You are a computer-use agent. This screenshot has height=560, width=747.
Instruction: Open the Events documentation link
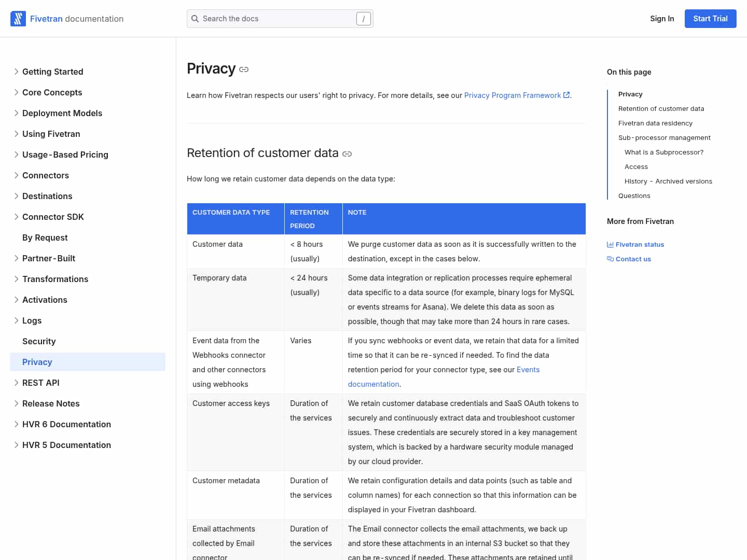click(528, 370)
